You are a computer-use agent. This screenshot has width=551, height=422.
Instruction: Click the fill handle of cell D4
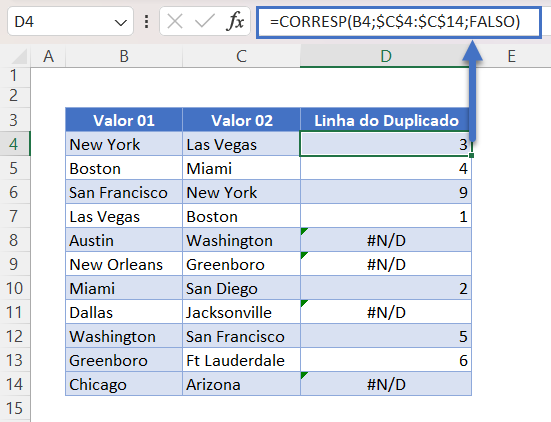pyautogui.click(x=471, y=155)
